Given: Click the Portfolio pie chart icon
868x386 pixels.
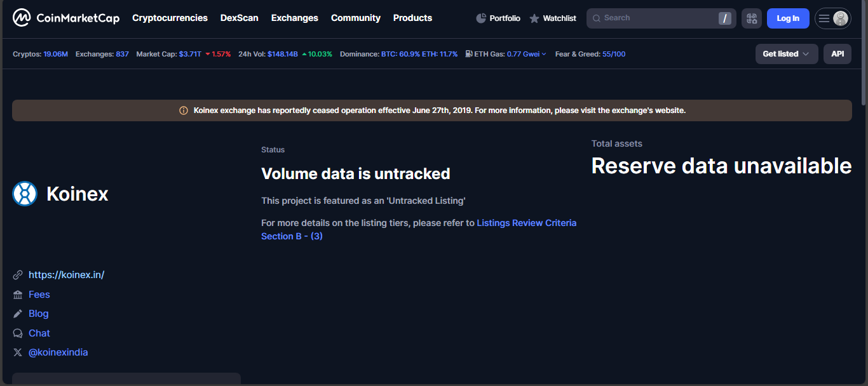Looking at the screenshot, I should [x=481, y=18].
